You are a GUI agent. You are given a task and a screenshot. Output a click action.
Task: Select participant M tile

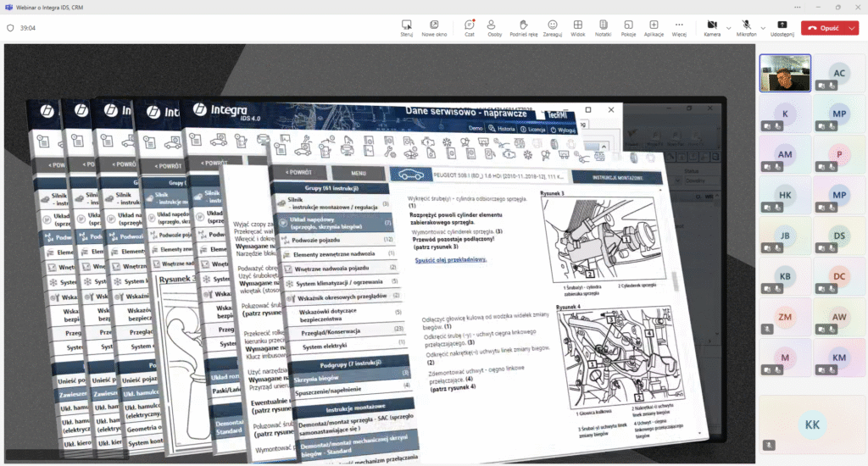785,358
